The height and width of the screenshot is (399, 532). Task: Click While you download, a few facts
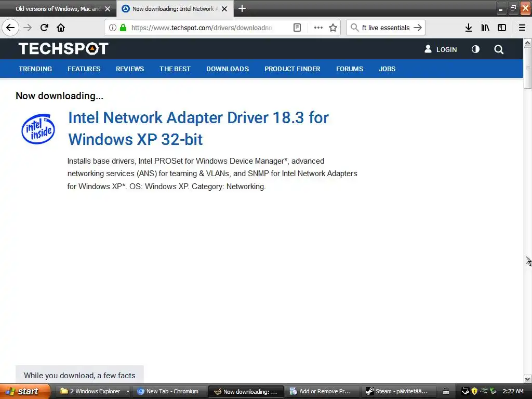(79, 375)
